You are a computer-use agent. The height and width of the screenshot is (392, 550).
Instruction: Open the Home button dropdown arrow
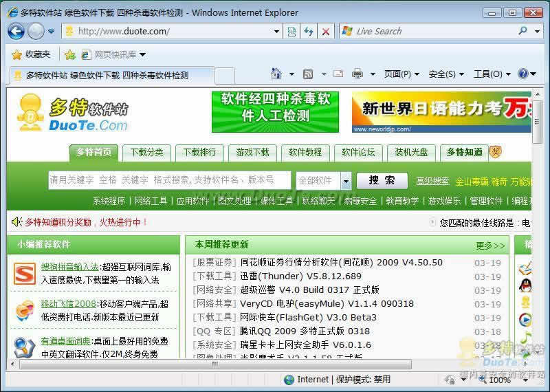point(291,74)
